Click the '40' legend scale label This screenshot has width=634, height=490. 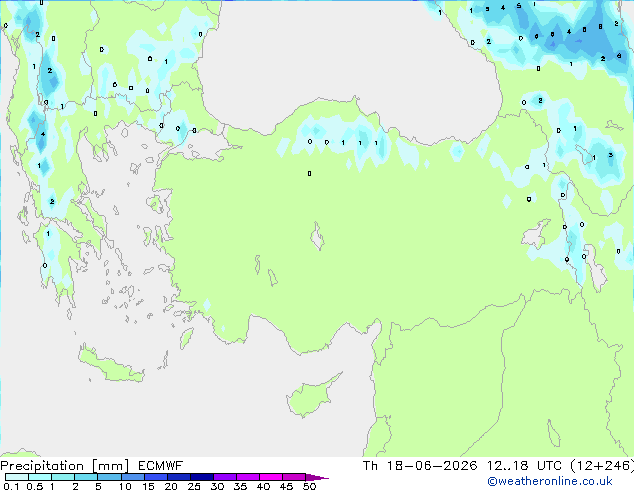(x=263, y=486)
